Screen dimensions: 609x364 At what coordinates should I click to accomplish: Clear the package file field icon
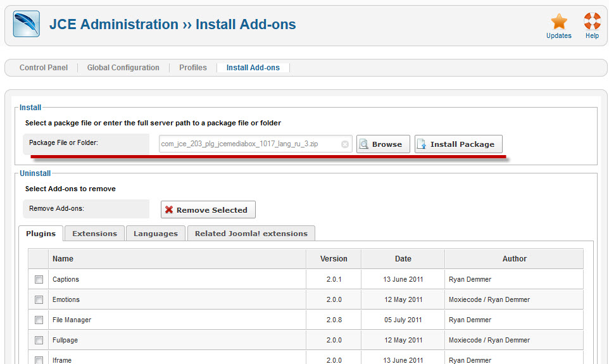[x=345, y=144]
